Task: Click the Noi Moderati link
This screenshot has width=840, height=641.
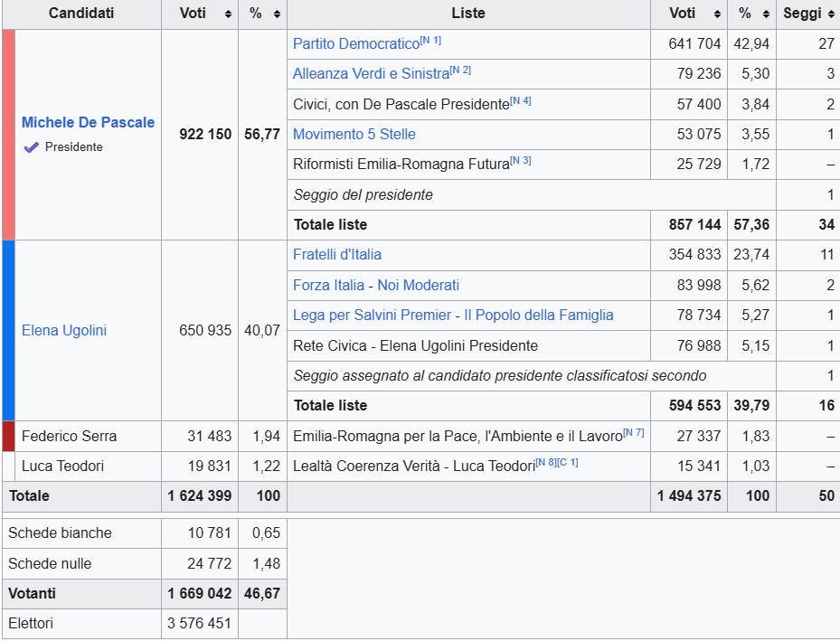Action: (x=418, y=286)
